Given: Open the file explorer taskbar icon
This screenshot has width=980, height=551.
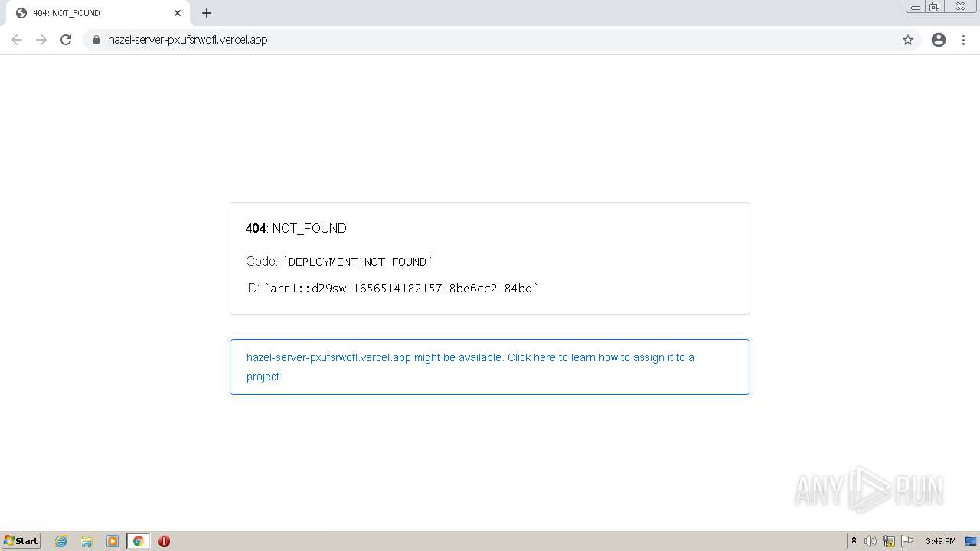Looking at the screenshot, I should coord(87,541).
